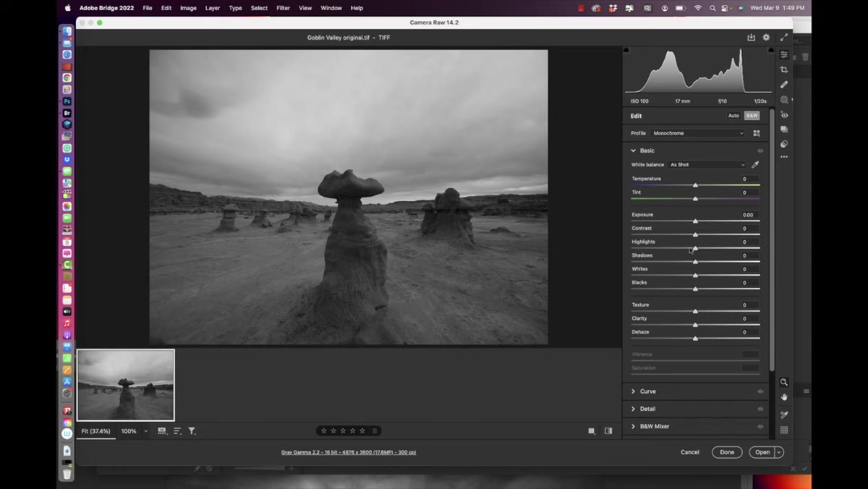Viewport: 868px width, 489px height.
Task: Open the filmstrip sort icon
Action: (177, 431)
